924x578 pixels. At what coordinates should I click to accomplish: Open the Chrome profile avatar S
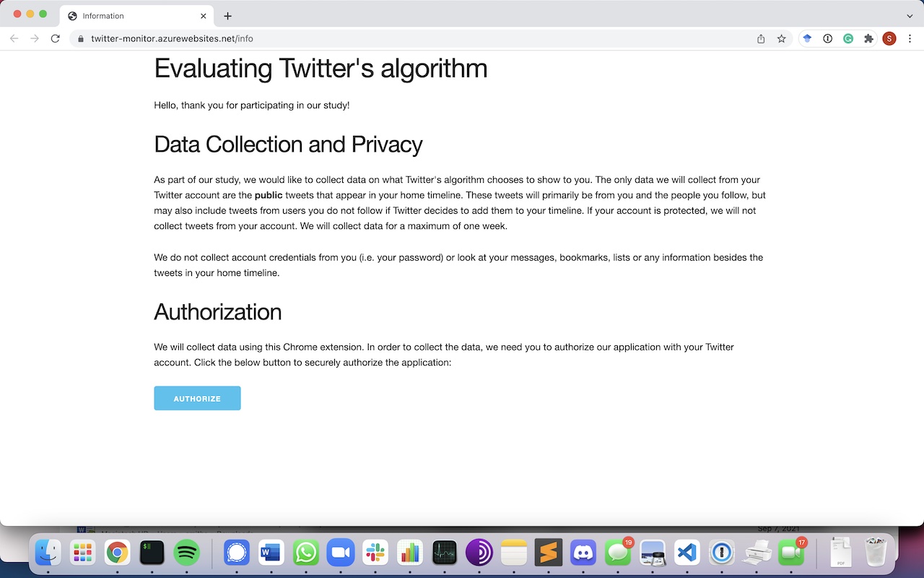889,39
